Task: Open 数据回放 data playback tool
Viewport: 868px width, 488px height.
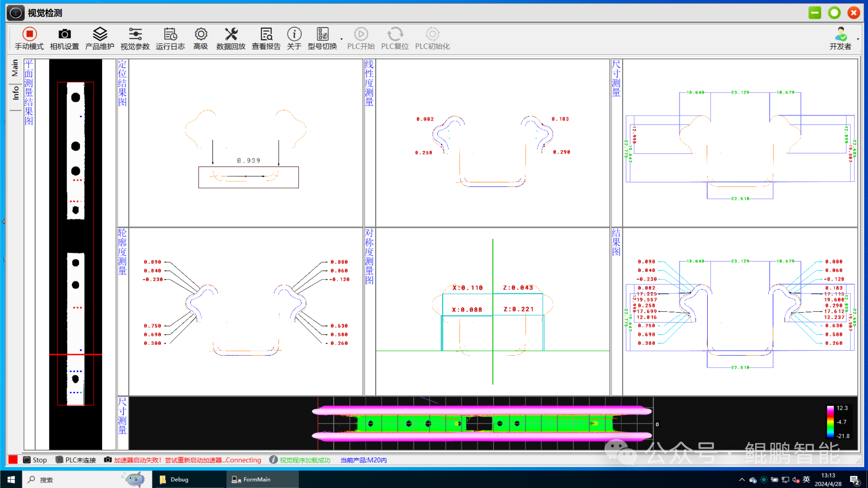Action: pyautogui.click(x=231, y=34)
